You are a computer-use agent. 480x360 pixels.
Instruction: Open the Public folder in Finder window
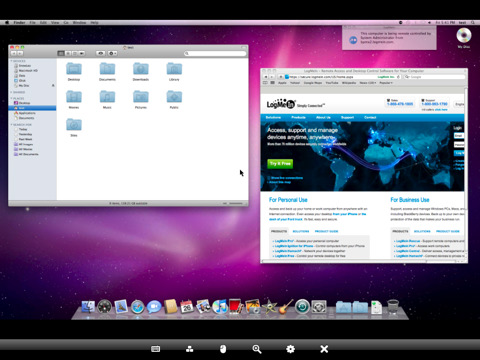click(x=174, y=100)
